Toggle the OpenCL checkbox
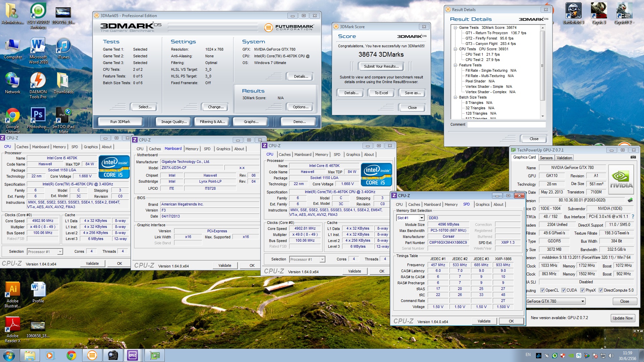Image resolution: width=644 pixels, height=362 pixels. (x=542, y=290)
